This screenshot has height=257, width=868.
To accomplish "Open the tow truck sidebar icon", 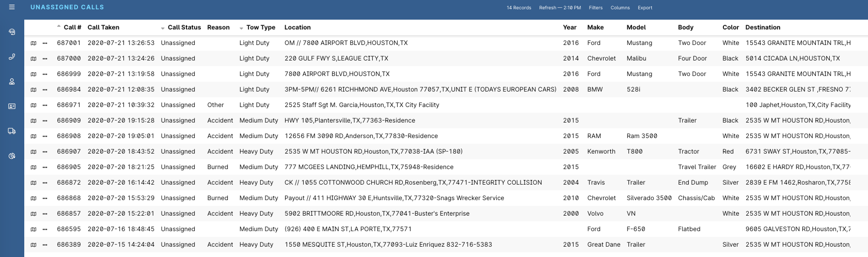I will tap(12, 131).
